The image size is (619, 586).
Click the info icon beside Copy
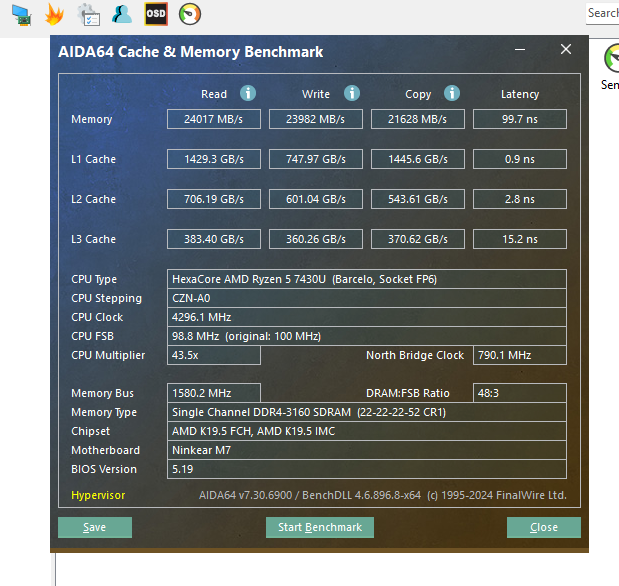pos(452,93)
